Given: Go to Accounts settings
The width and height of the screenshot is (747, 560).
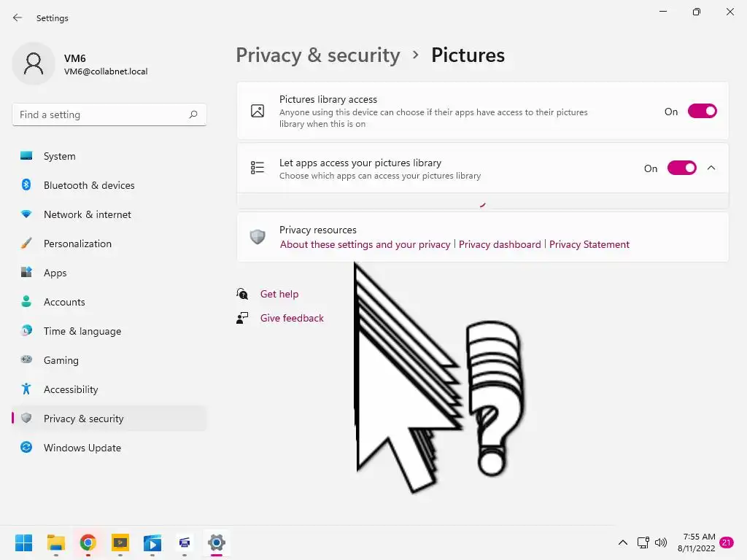Looking at the screenshot, I should (64, 302).
